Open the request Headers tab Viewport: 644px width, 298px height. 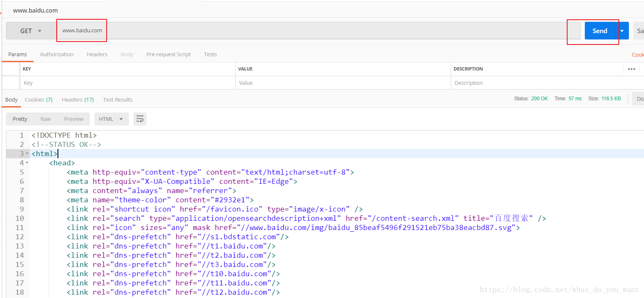point(97,55)
